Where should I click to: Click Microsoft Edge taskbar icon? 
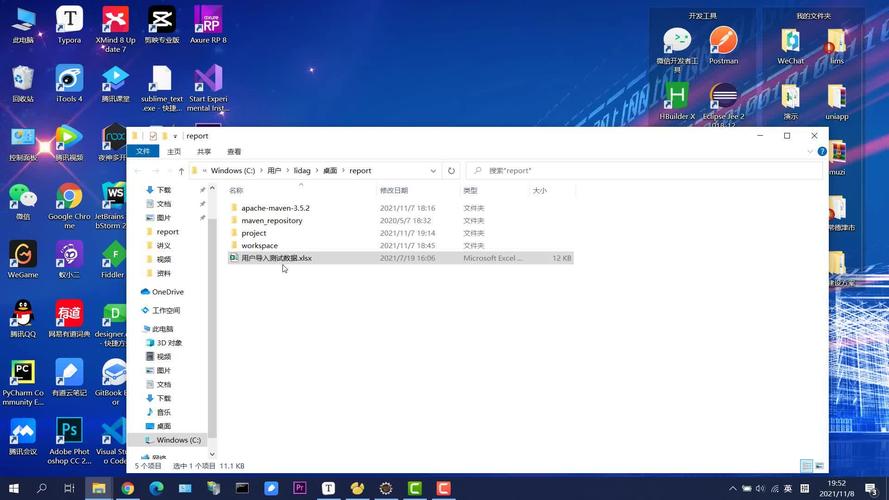(x=156, y=488)
